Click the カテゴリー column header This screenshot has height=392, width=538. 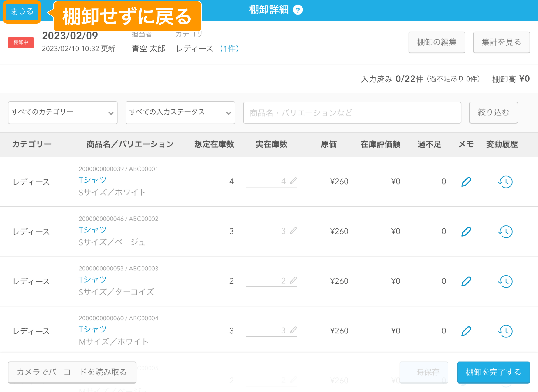coord(32,144)
